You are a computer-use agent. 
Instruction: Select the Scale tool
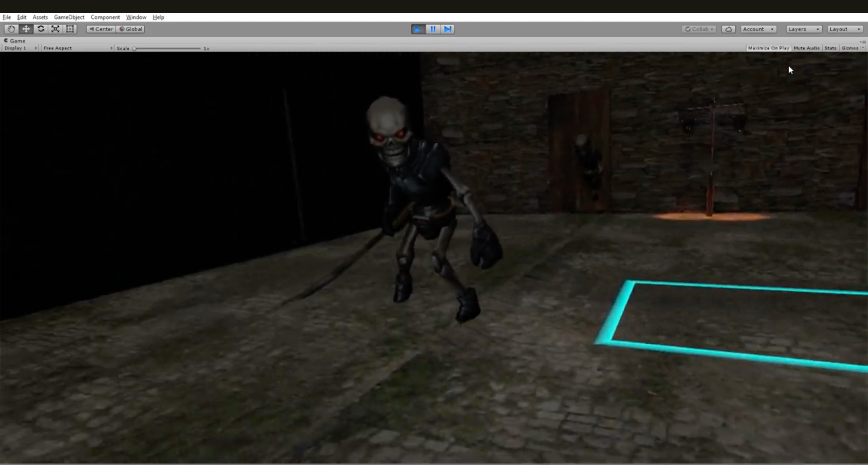pyautogui.click(x=55, y=29)
